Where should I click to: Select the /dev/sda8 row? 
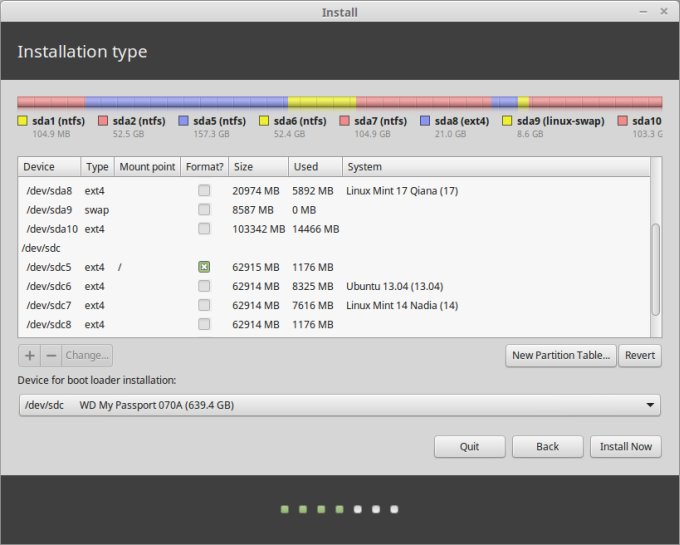[334, 191]
